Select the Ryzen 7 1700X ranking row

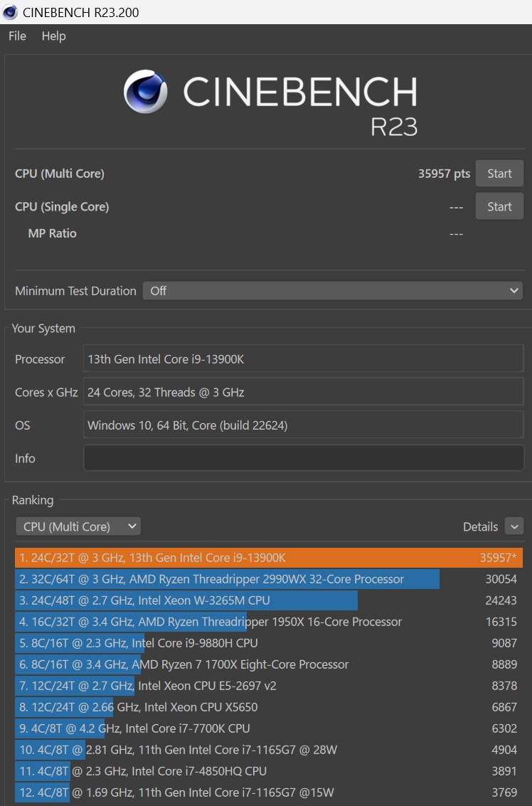click(269, 664)
